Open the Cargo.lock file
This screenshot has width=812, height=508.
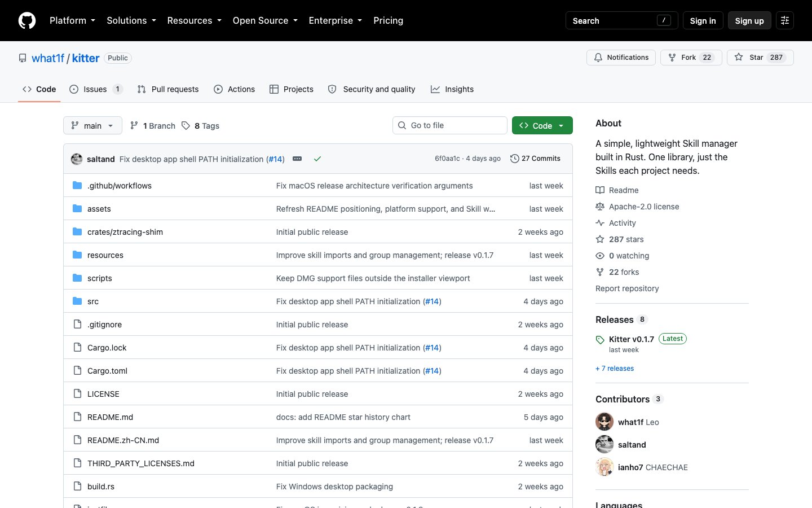click(x=107, y=348)
